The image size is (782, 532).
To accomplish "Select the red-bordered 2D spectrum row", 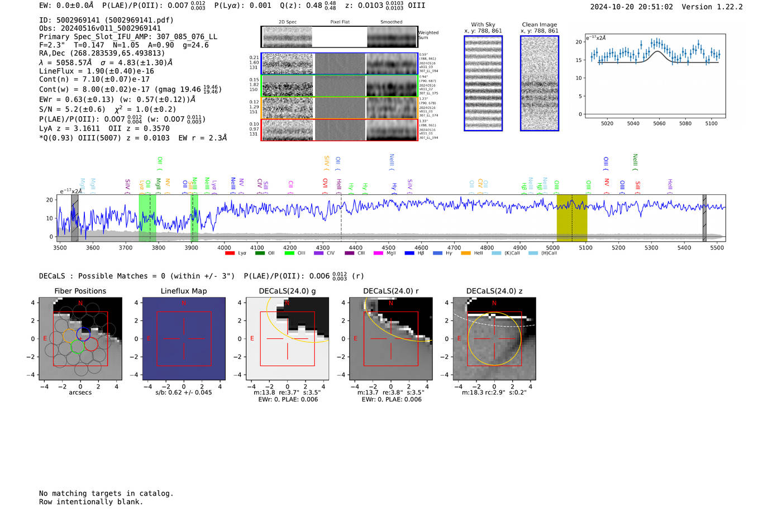I will [x=339, y=130].
